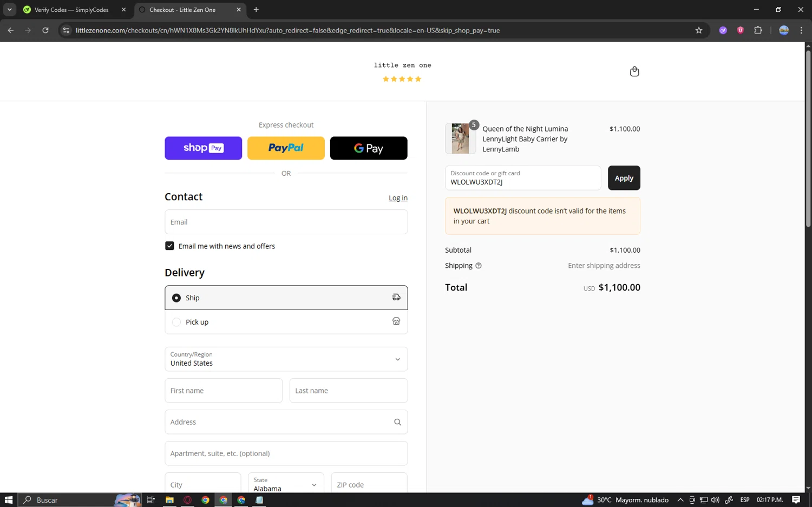The image size is (812, 507).
Task: Click the 02:17 P.M. clock
Action: pyautogui.click(x=770, y=500)
